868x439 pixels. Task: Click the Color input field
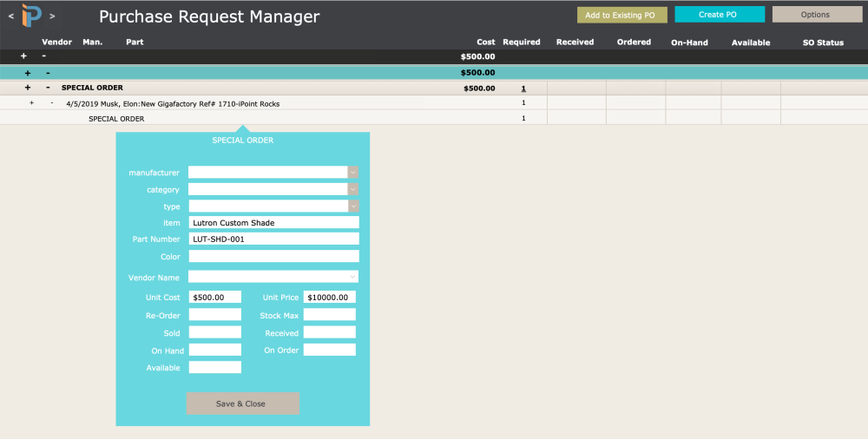click(274, 256)
